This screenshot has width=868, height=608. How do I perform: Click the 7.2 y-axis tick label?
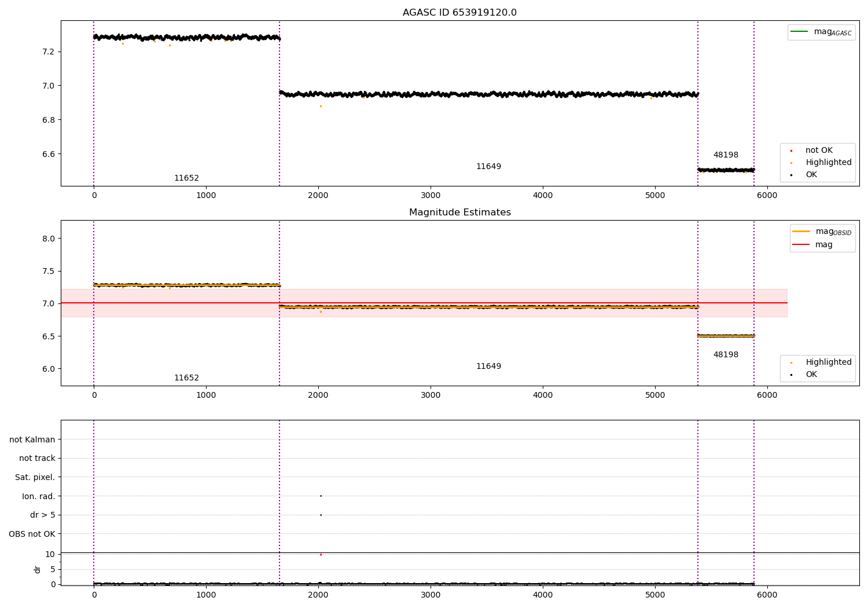49,52
